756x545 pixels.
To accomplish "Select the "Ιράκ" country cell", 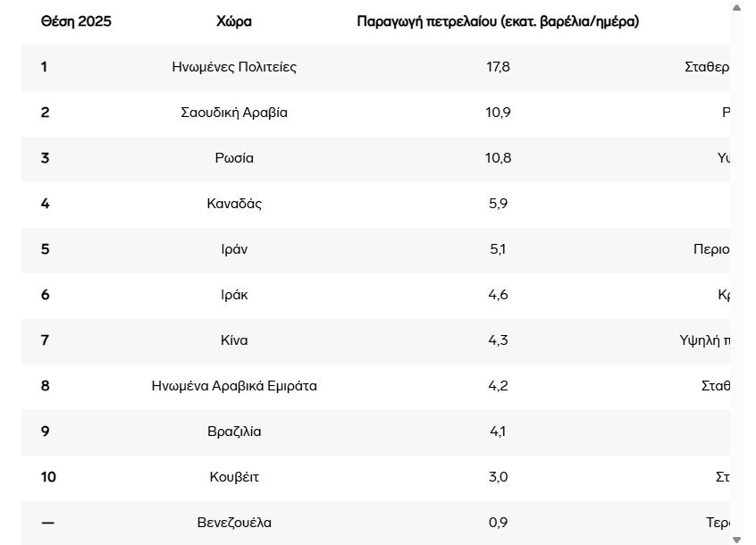I will [234, 295].
